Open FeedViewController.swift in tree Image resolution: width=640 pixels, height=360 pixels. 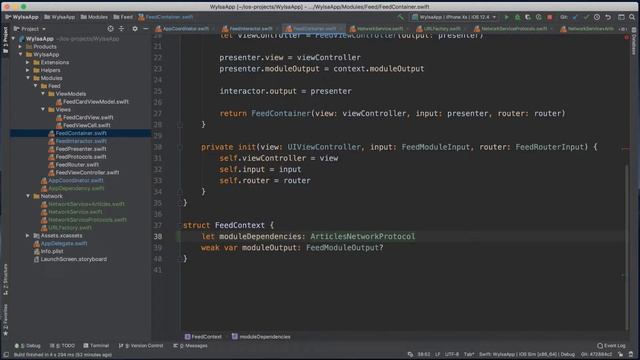click(87, 173)
